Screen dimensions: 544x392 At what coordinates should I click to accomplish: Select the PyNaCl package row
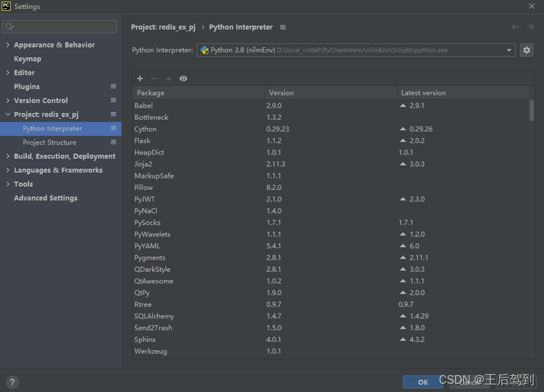[331, 210]
